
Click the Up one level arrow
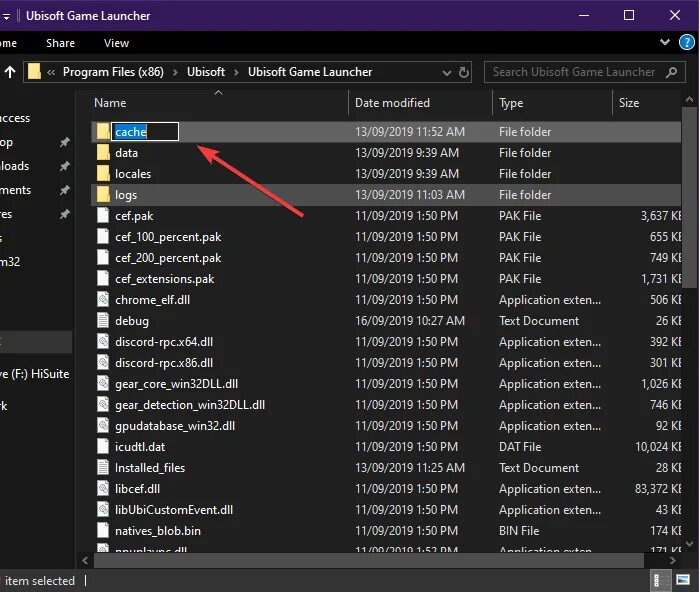10,72
